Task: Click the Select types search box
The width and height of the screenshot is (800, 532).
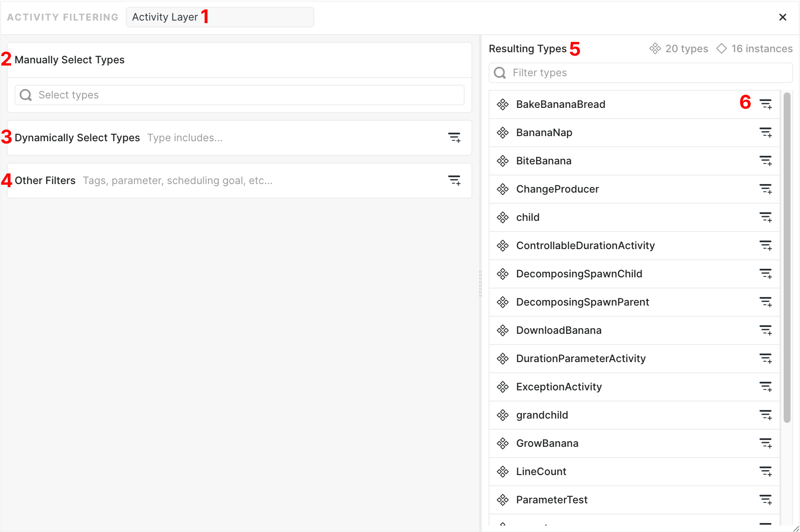Action: coord(239,95)
